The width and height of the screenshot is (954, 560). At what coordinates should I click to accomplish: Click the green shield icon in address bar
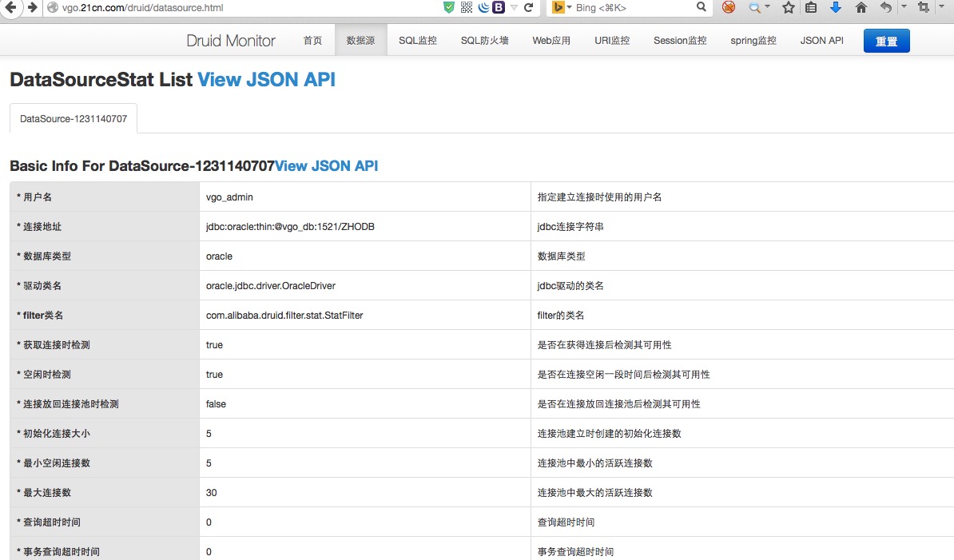pyautogui.click(x=449, y=7)
